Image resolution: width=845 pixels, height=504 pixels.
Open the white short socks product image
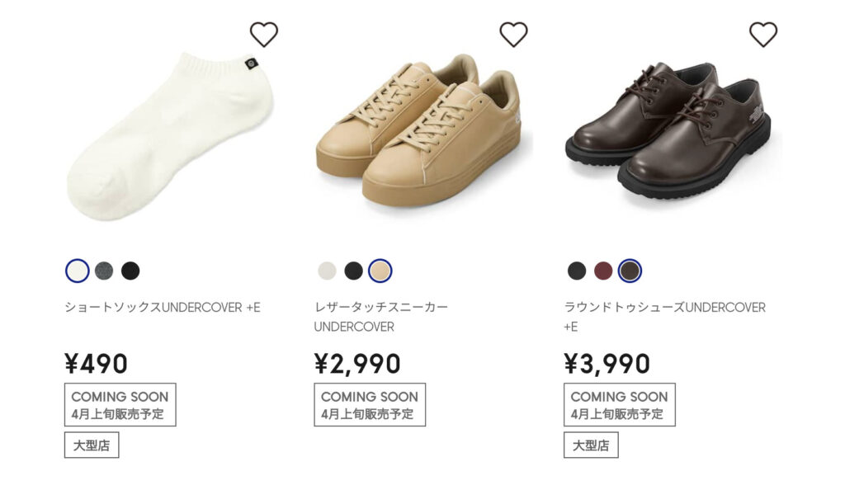point(170,136)
